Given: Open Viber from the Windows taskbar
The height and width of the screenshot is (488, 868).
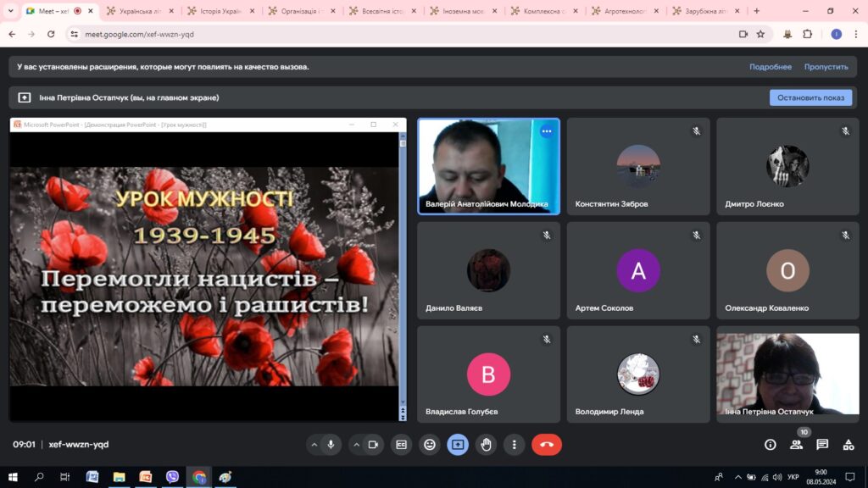Looking at the screenshot, I should click(x=172, y=477).
